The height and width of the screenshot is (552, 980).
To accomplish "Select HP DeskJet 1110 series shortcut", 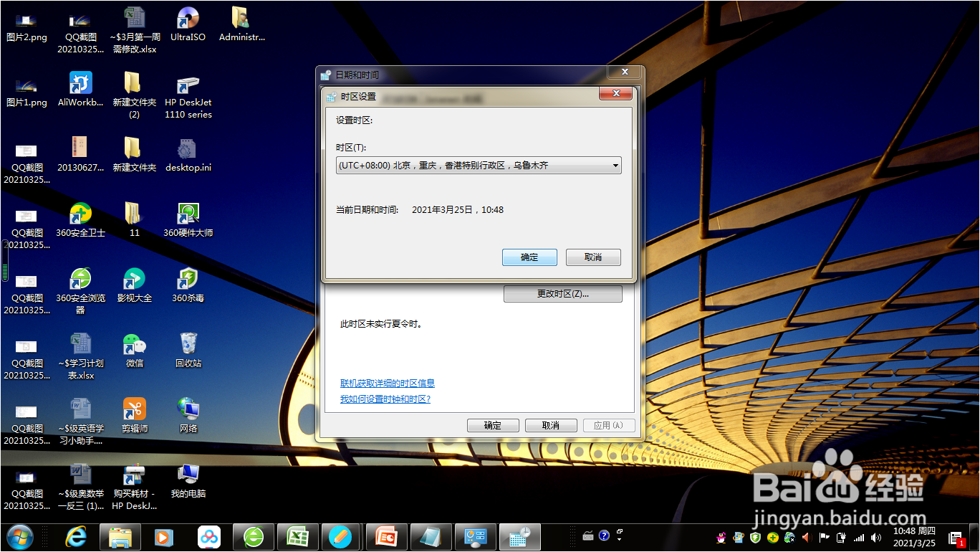I will (188, 95).
